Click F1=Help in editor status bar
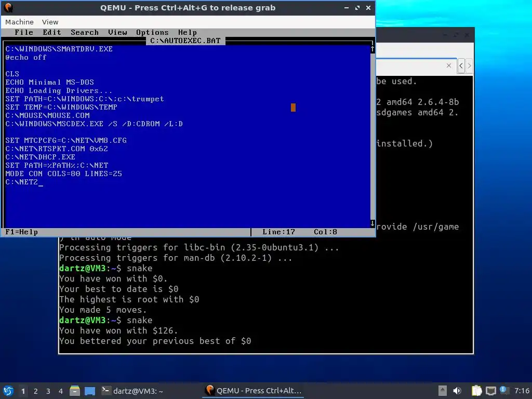 pos(21,232)
